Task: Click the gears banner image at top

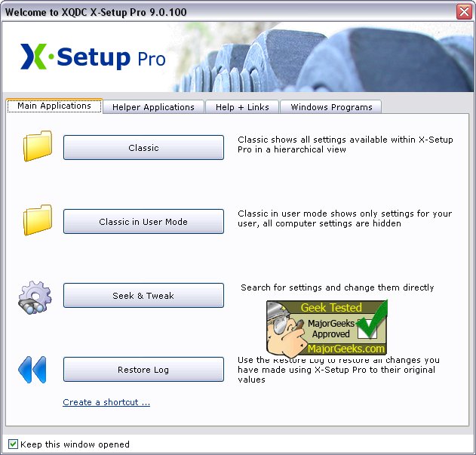Action: coord(324,57)
